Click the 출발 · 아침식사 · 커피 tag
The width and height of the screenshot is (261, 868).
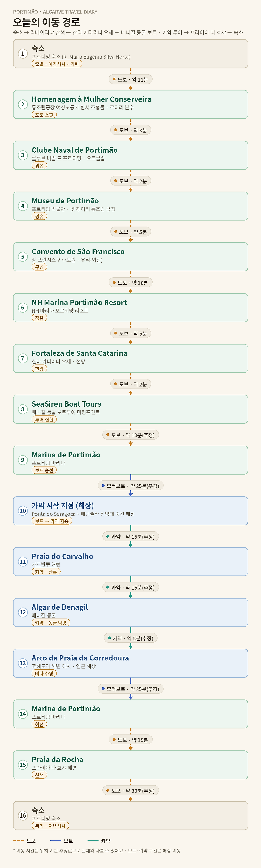tap(57, 64)
